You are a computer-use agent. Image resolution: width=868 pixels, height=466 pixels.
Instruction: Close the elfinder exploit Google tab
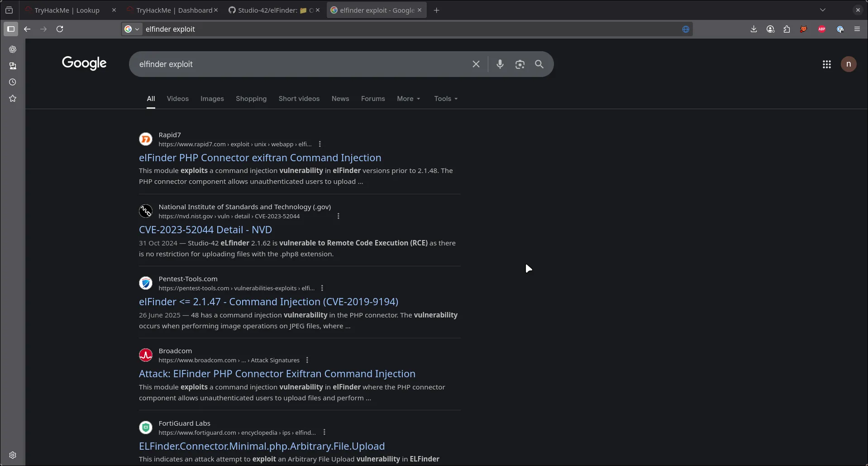click(x=420, y=10)
